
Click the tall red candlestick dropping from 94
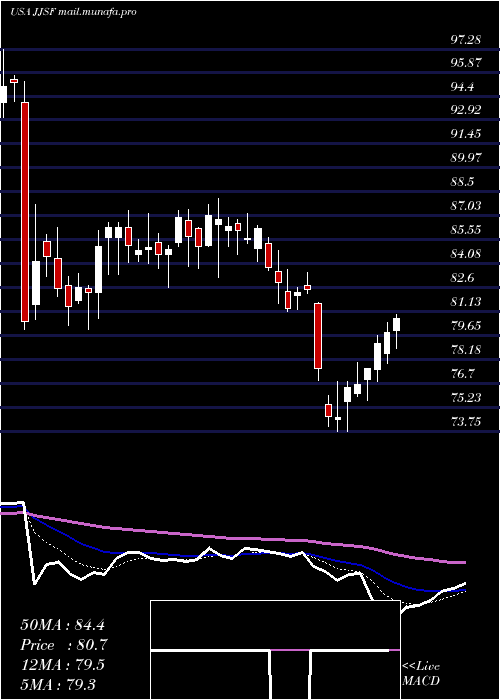tap(25, 212)
